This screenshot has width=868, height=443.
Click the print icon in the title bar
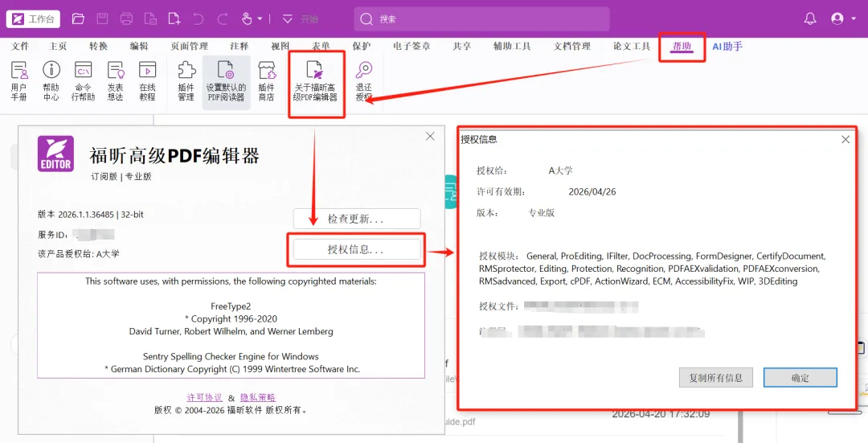coord(126,18)
